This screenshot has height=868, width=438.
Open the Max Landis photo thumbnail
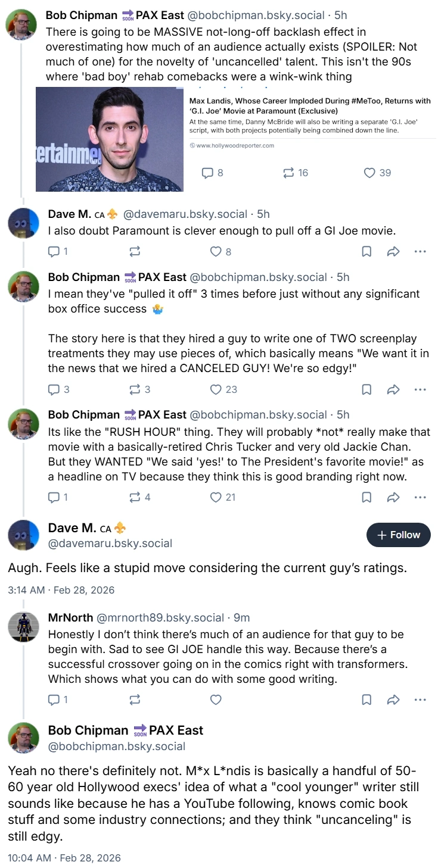click(x=110, y=139)
